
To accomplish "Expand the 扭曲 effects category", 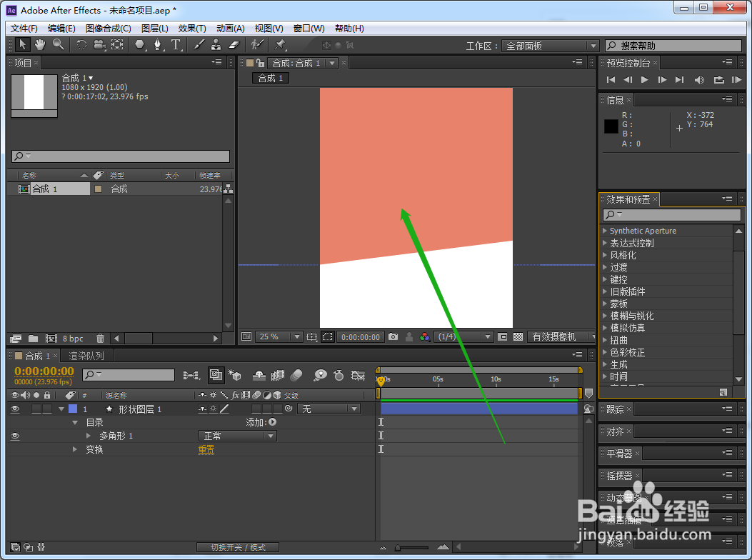I will 605,340.
